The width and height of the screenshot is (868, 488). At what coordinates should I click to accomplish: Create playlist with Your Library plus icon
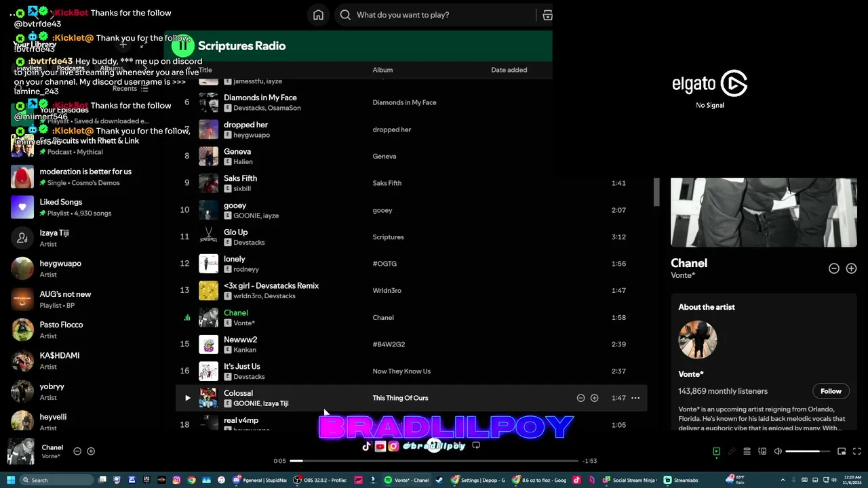pyautogui.click(x=123, y=45)
